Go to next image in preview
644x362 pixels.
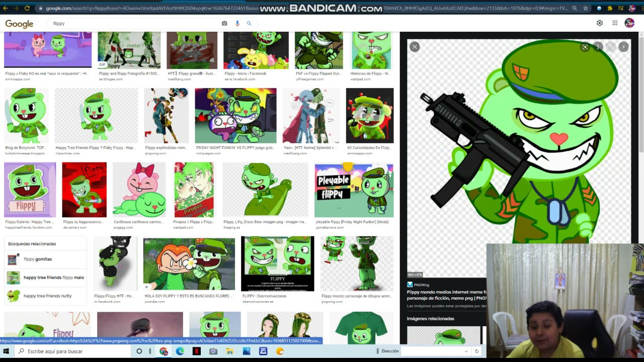(623, 47)
